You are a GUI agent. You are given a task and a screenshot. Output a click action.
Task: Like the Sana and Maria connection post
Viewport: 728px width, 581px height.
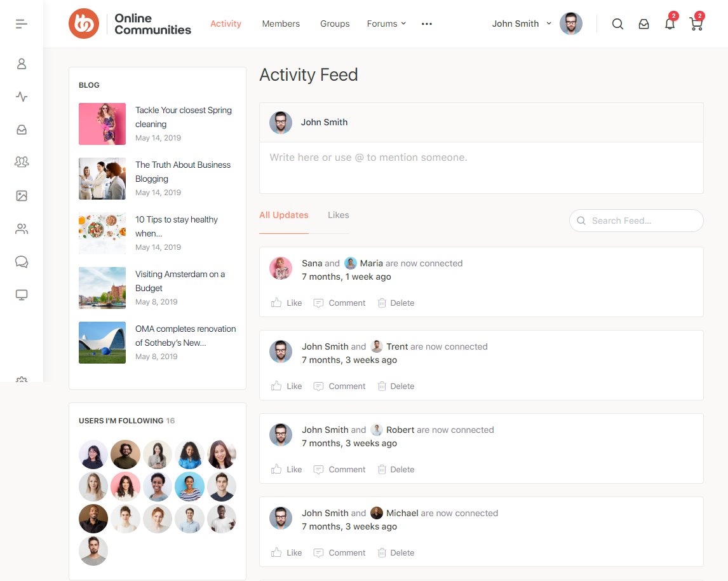(x=286, y=303)
